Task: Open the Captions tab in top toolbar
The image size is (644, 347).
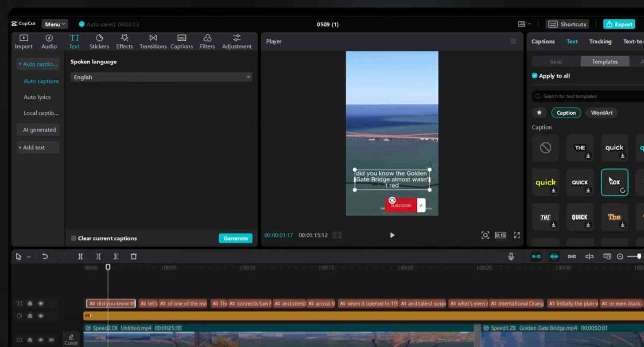Action: [x=182, y=42]
